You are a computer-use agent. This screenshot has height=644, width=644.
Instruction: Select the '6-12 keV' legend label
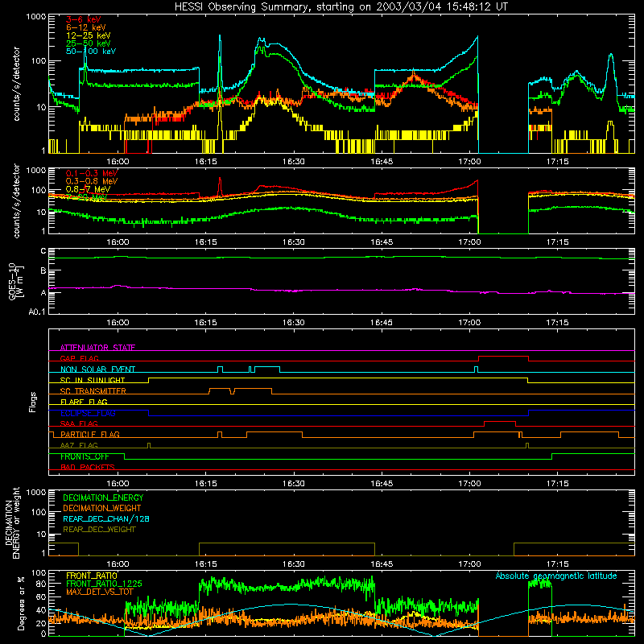[86, 27]
